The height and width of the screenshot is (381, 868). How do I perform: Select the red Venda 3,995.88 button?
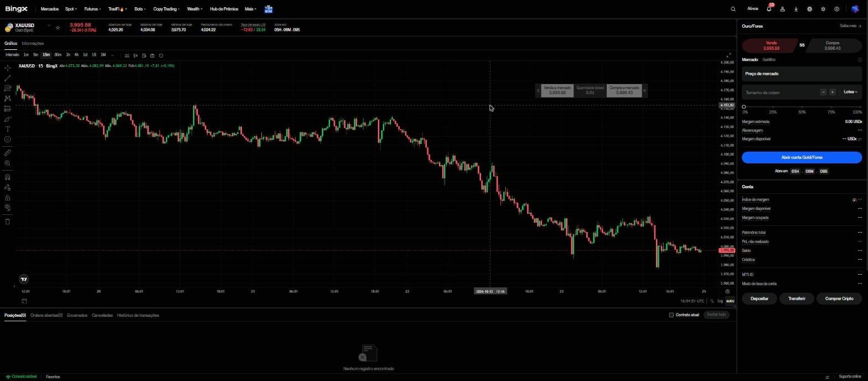771,45
